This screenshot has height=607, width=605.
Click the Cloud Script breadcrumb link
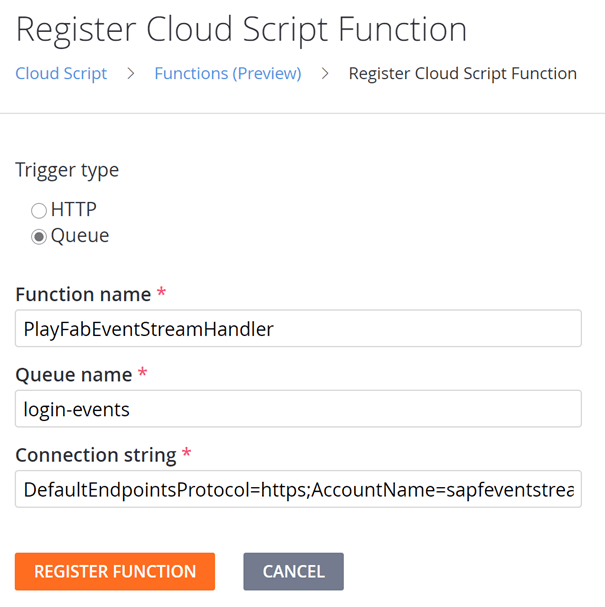[61, 73]
